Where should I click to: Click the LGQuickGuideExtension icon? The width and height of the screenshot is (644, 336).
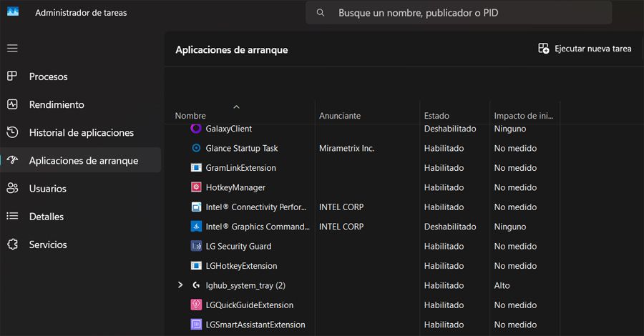pos(196,305)
